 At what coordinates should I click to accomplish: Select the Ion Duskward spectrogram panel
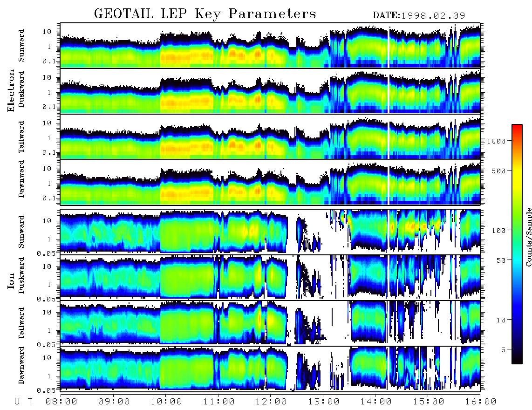pos(270,277)
